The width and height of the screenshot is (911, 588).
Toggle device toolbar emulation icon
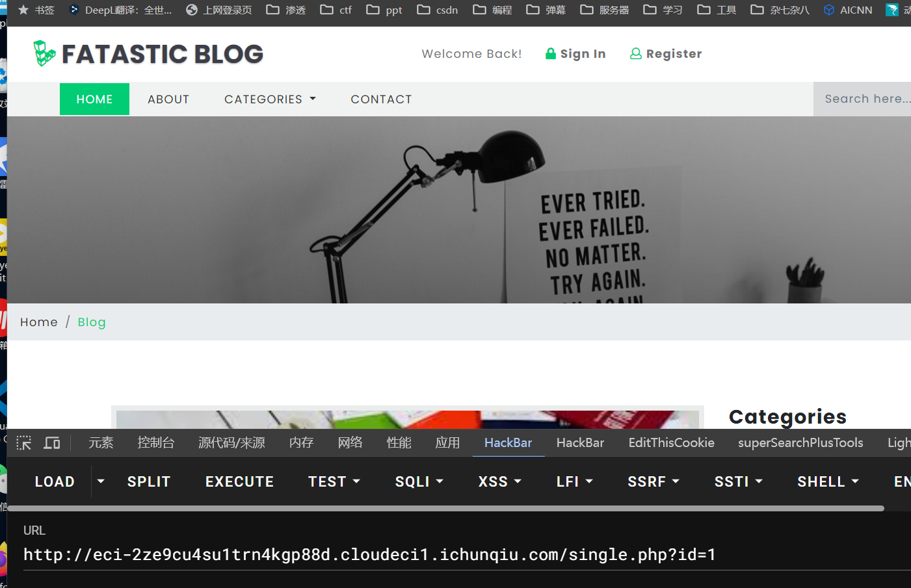click(52, 443)
